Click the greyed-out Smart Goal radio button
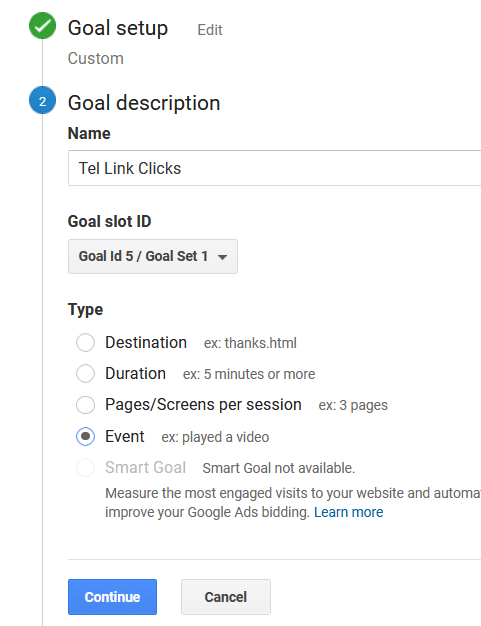Viewport: 481px width, 626px height. tap(85, 468)
